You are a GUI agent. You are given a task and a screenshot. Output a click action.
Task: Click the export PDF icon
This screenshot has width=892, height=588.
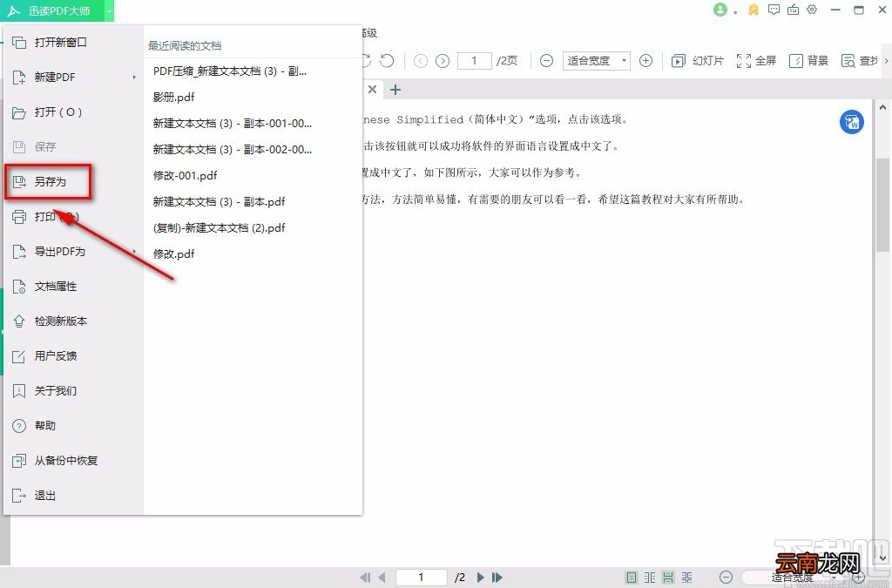click(19, 252)
